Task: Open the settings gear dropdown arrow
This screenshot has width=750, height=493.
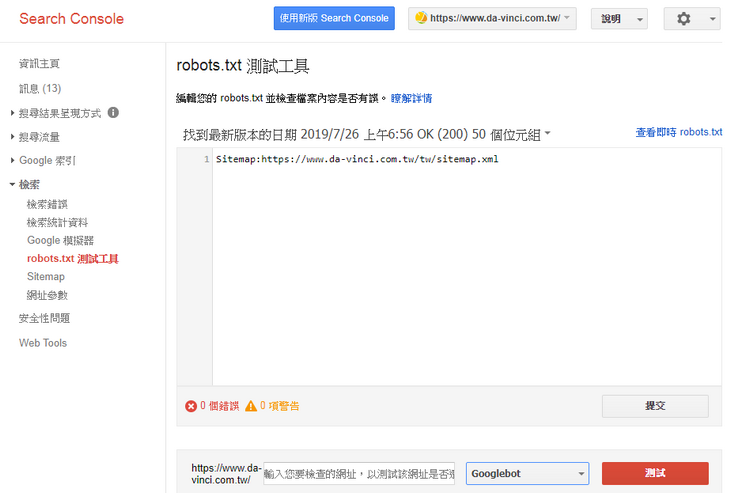Action: [712, 19]
